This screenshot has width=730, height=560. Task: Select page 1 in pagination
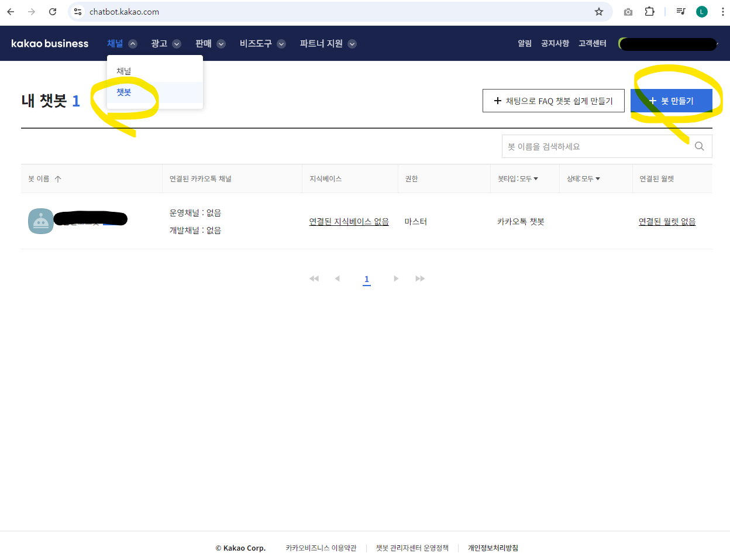pyautogui.click(x=367, y=279)
